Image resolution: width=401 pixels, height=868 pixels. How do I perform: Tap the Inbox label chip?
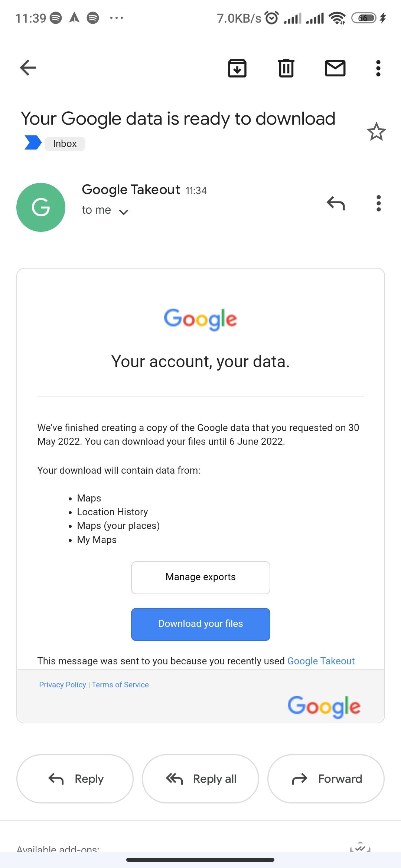[65, 144]
